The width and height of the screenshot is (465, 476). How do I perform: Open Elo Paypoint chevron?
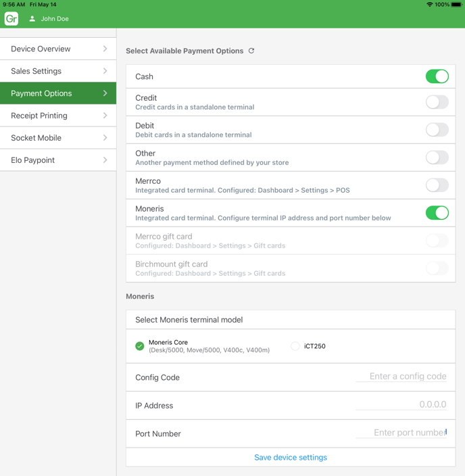pos(105,160)
